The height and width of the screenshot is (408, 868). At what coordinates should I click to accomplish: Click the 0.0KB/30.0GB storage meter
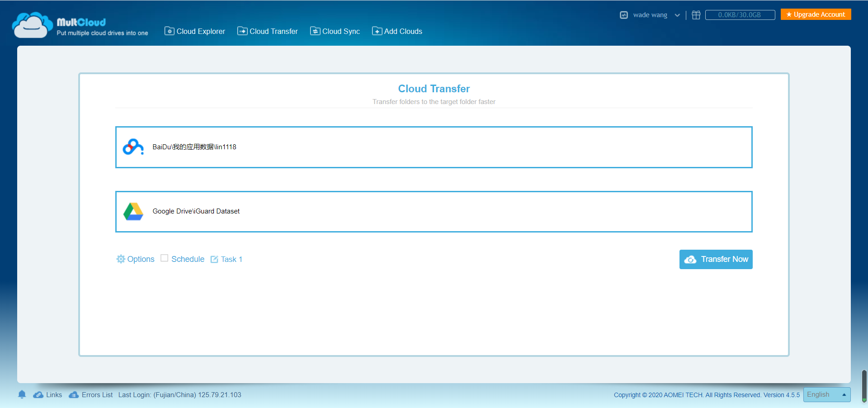point(740,14)
